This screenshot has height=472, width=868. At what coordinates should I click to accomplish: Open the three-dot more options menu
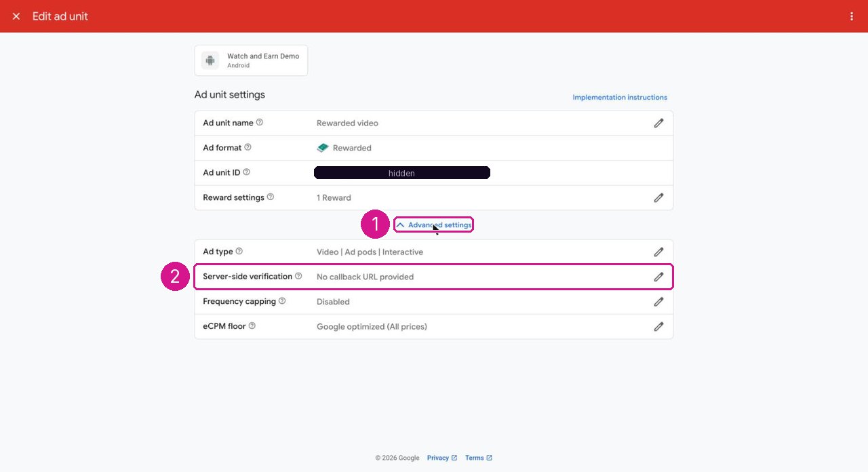coord(852,16)
